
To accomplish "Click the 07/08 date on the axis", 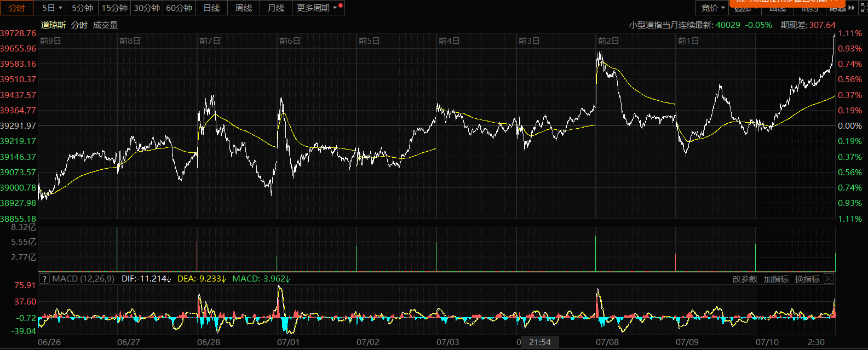I will click(607, 342).
